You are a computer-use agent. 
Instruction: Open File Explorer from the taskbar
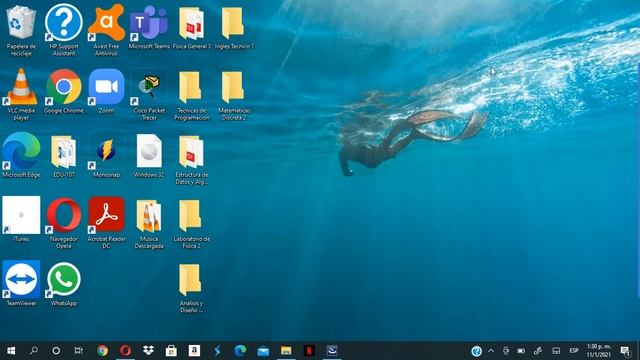click(286, 351)
